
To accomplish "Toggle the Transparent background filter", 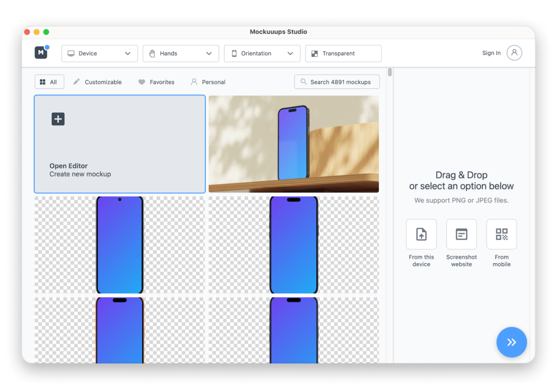I will click(343, 54).
